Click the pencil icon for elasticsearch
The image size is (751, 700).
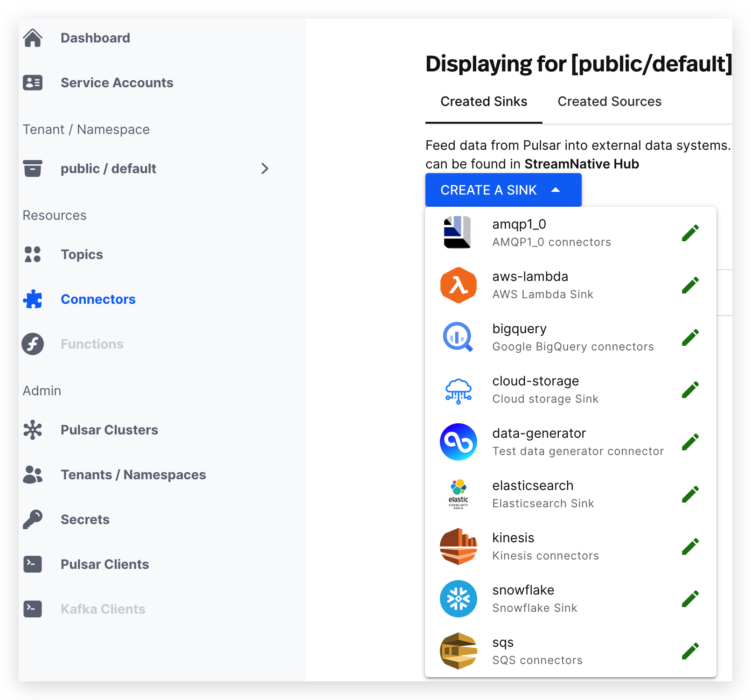tap(690, 494)
